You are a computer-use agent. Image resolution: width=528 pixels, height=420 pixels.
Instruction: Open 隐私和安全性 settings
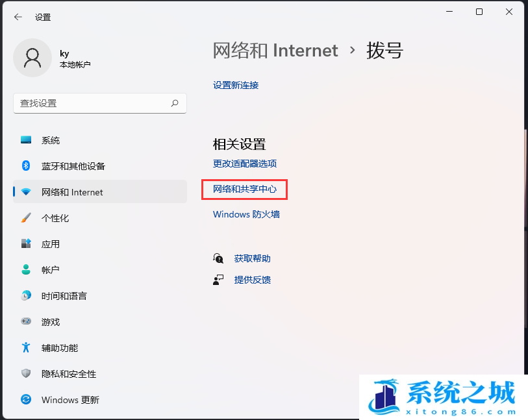point(99,373)
